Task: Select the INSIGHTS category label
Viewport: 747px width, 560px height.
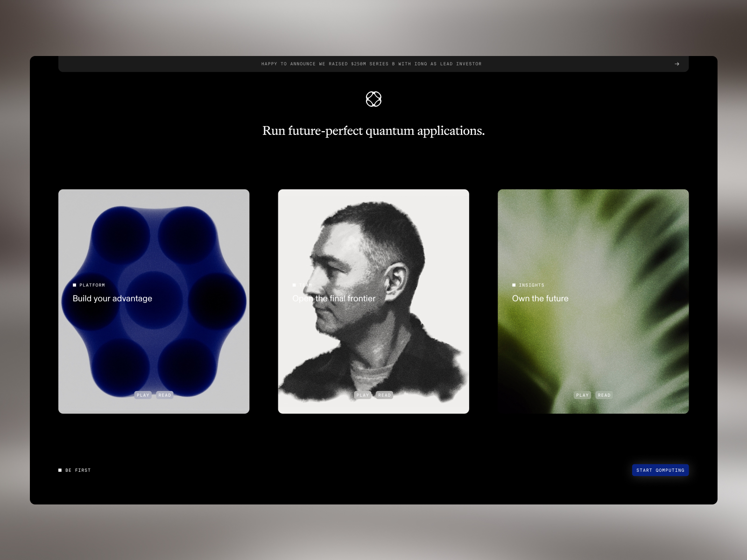Action: pyautogui.click(x=531, y=285)
